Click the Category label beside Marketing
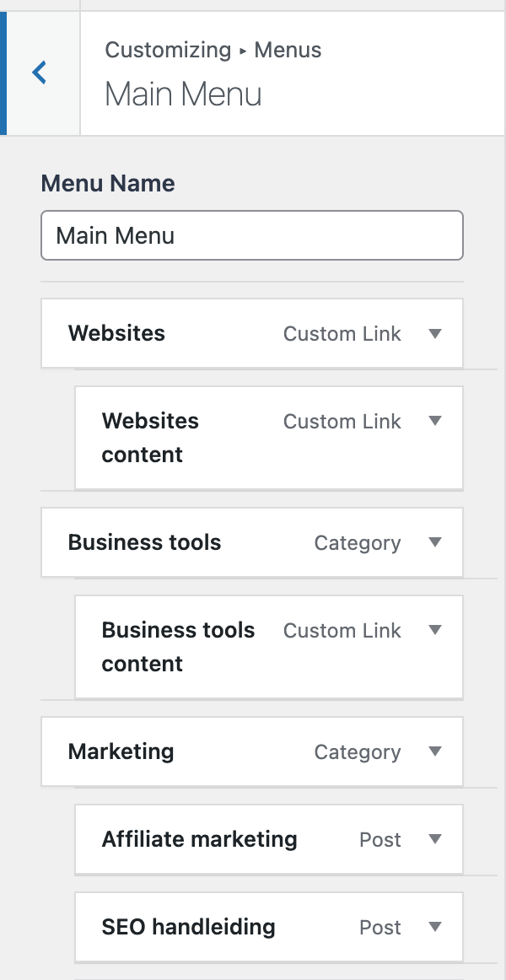This screenshot has height=980, width=506. [x=357, y=751]
